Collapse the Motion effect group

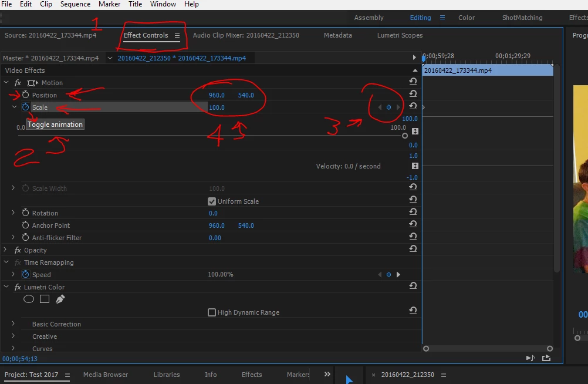pyautogui.click(x=6, y=82)
